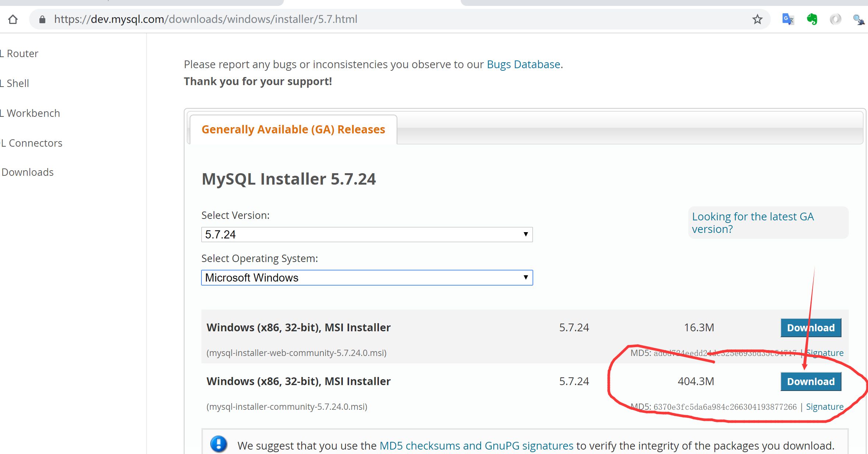Click the blue exclamation info icon
This screenshot has width=868, height=454.
[218, 444]
